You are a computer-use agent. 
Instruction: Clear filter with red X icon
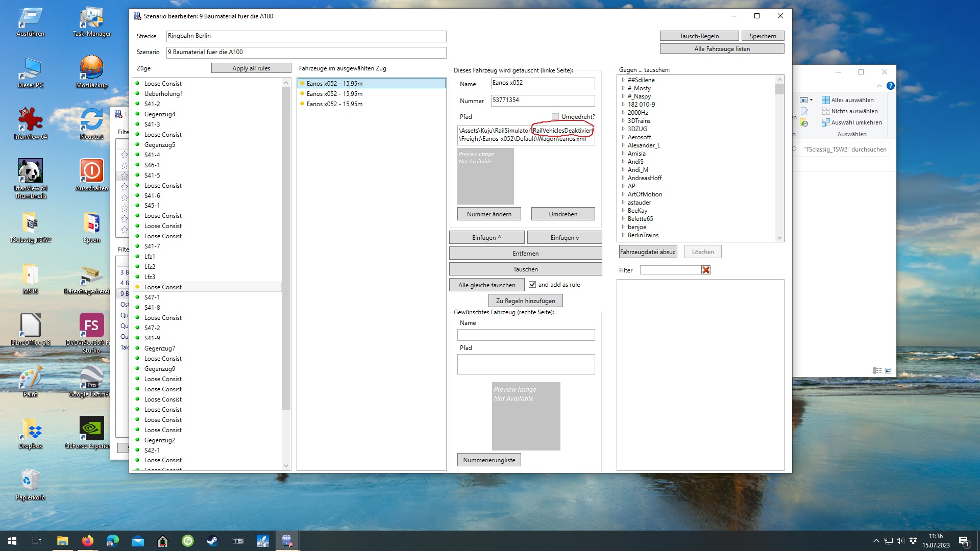tap(705, 270)
